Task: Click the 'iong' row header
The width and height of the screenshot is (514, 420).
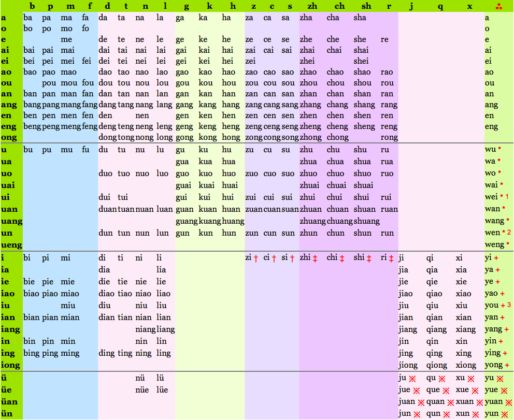Action: tap(10, 365)
